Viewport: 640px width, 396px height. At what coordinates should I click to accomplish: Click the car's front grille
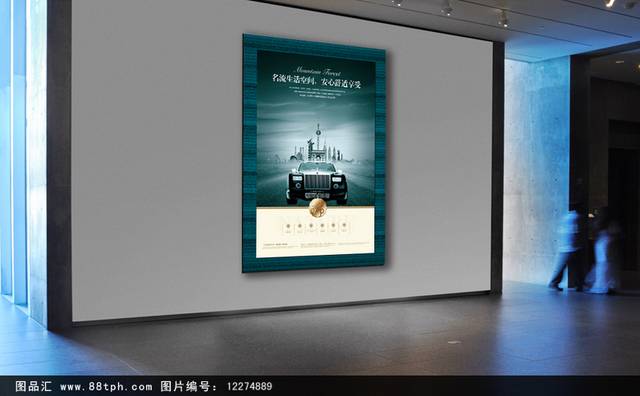pyautogui.click(x=317, y=182)
